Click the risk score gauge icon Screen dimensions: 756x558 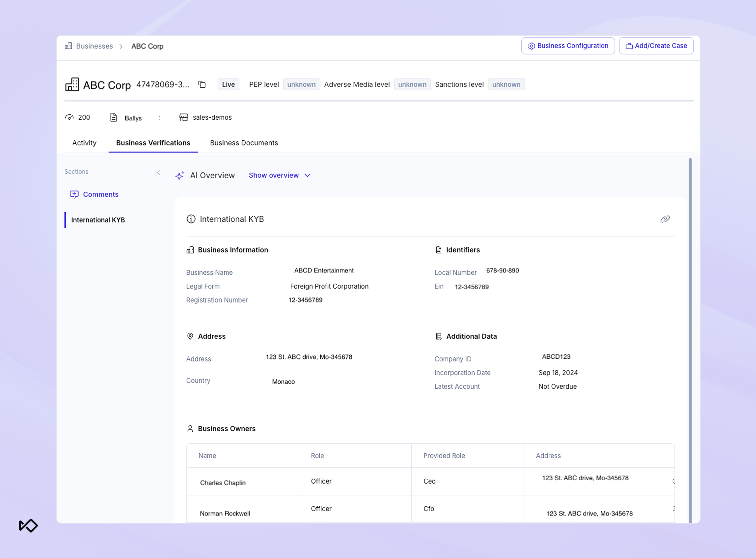69,117
